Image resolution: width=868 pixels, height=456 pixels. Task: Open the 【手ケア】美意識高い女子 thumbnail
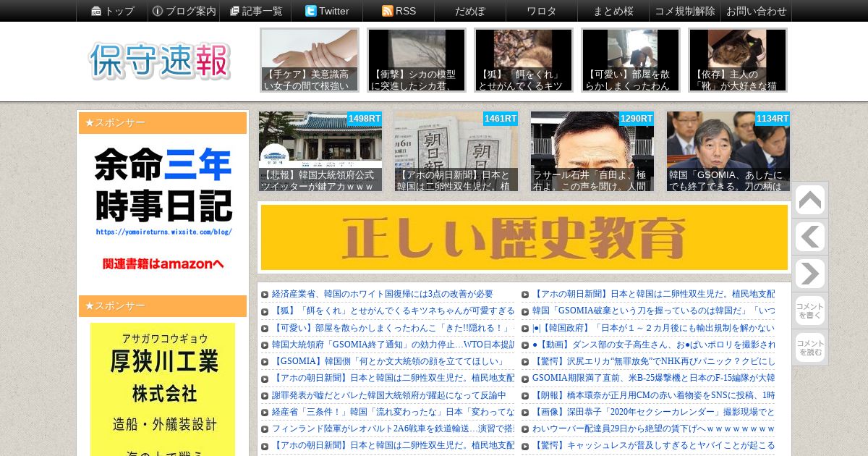(310, 60)
